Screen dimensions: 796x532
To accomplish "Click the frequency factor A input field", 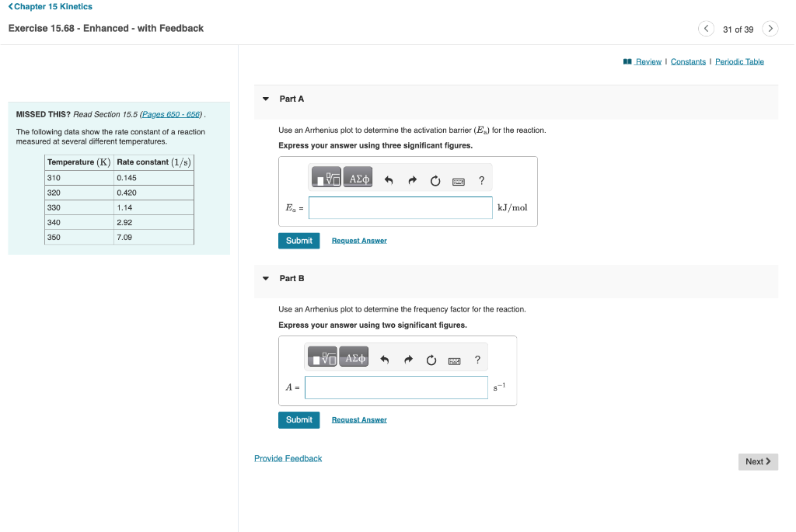I will 396,388.
